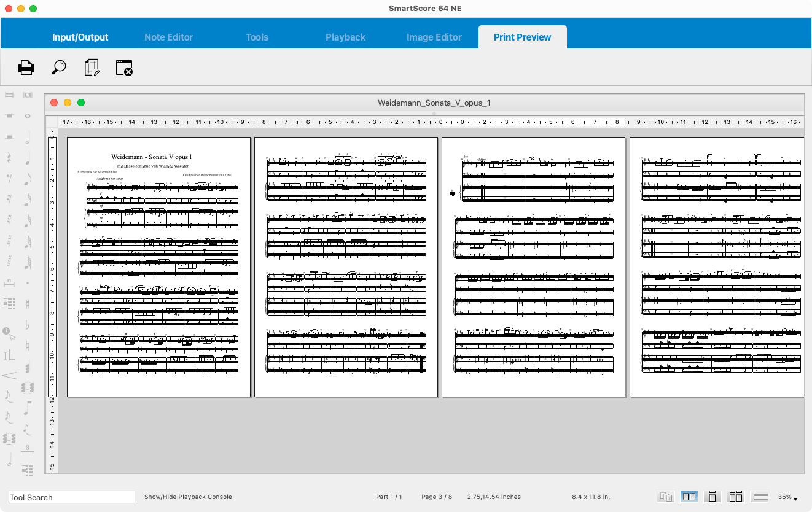Select the third page preview
The height and width of the screenshot is (512, 812).
(x=533, y=267)
